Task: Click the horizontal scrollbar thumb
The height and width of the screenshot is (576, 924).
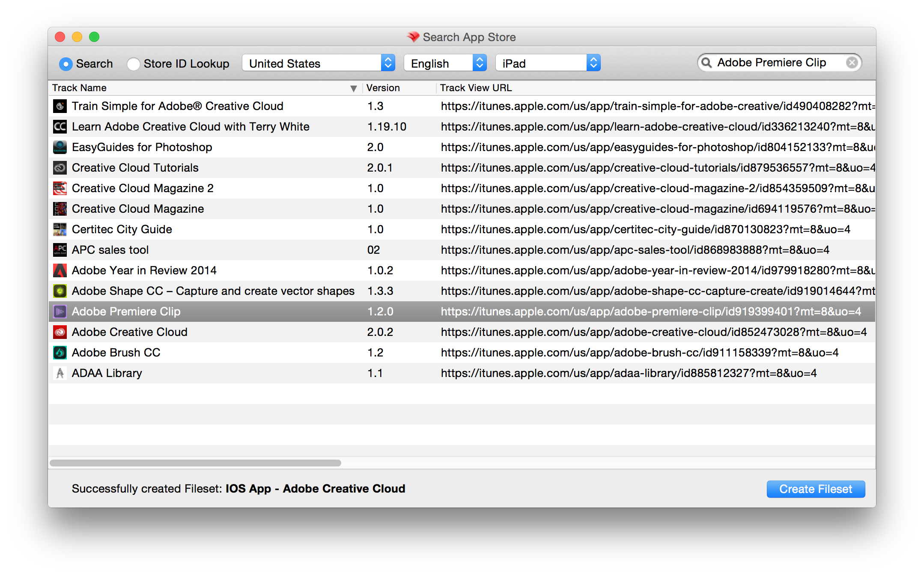Action: tap(195, 463)
